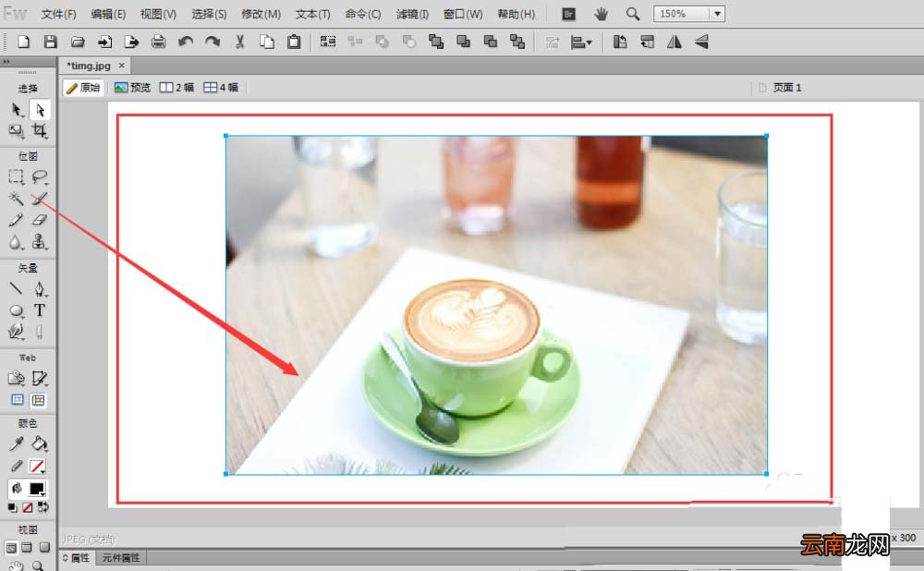Viewport: 924px width, 571px height.
Task: Select the Scale tool
Action: point(17,130)
